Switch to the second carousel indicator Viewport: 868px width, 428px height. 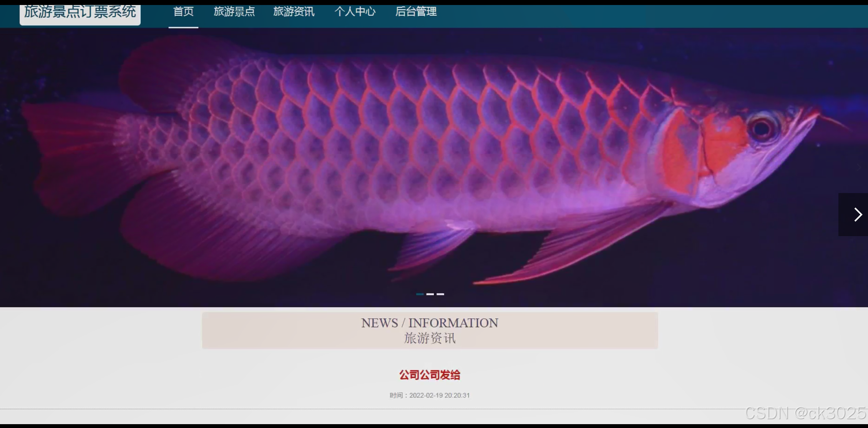point(430,294)
